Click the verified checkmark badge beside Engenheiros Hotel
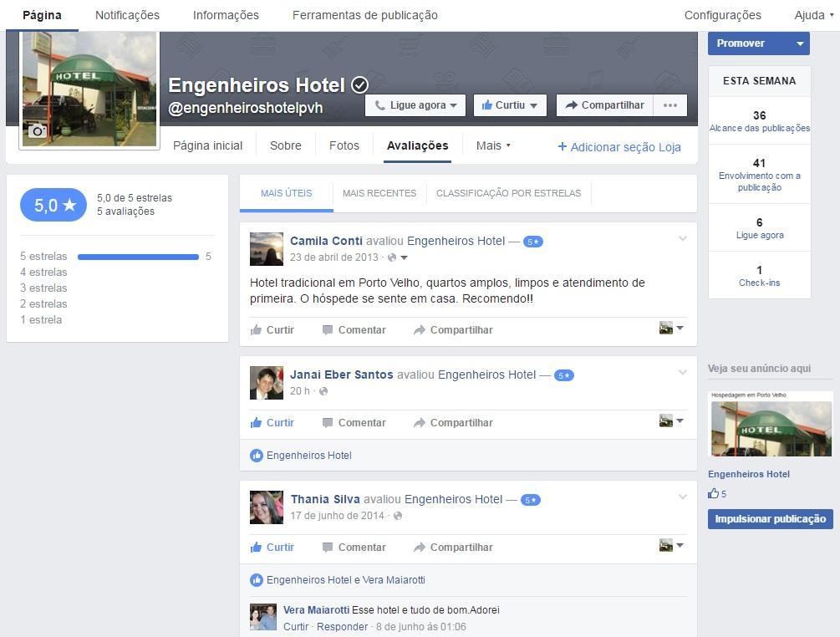Screen dimensions: 840x637 click(x=360, y=84)
